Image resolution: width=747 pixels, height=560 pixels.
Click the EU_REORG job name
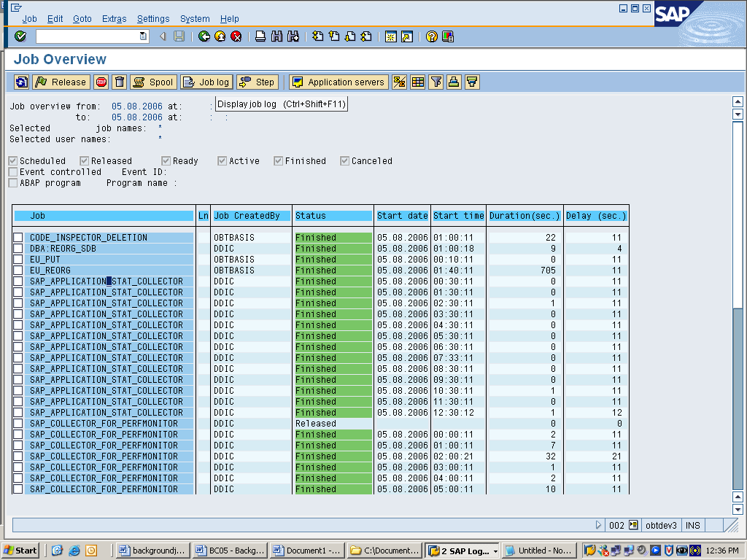coord(50,270)
